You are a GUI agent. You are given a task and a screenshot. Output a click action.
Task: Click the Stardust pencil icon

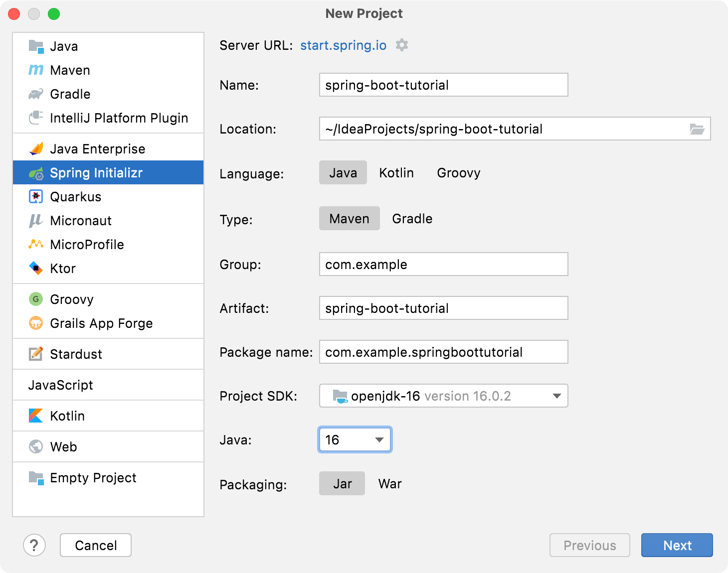(36, 354)
